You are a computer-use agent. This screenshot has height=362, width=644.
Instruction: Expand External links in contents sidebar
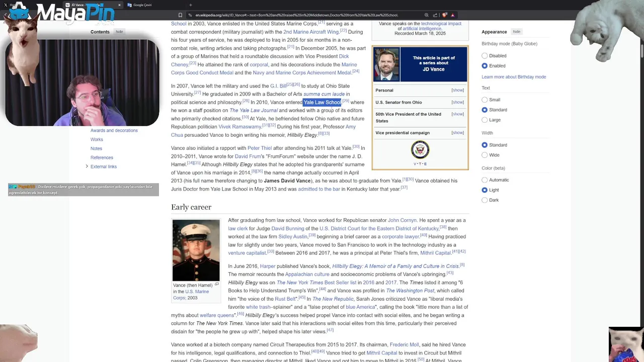87,166
